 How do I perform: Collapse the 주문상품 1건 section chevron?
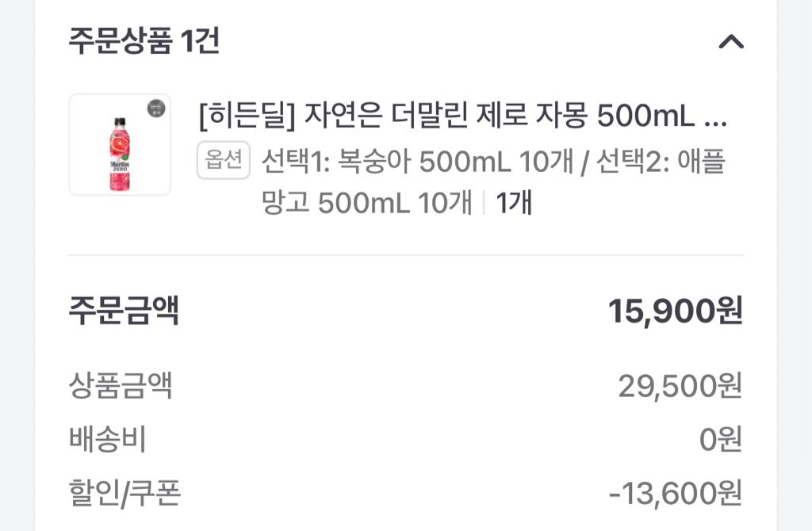coord(730,42)
